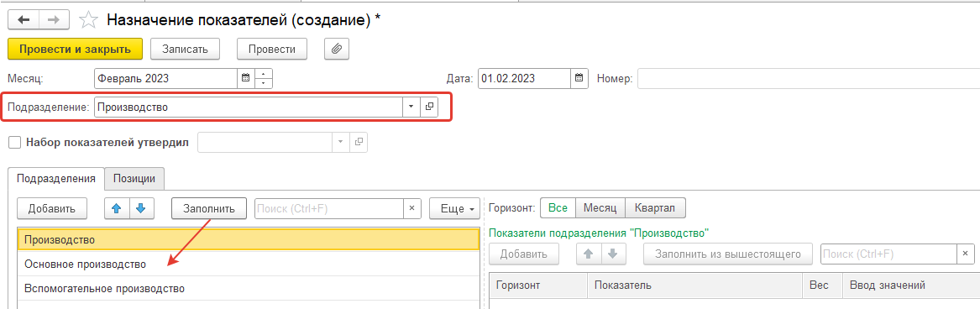Focus the Месяц field showing Февраль 2023
The image size is (980, 309).
(165, 79)
